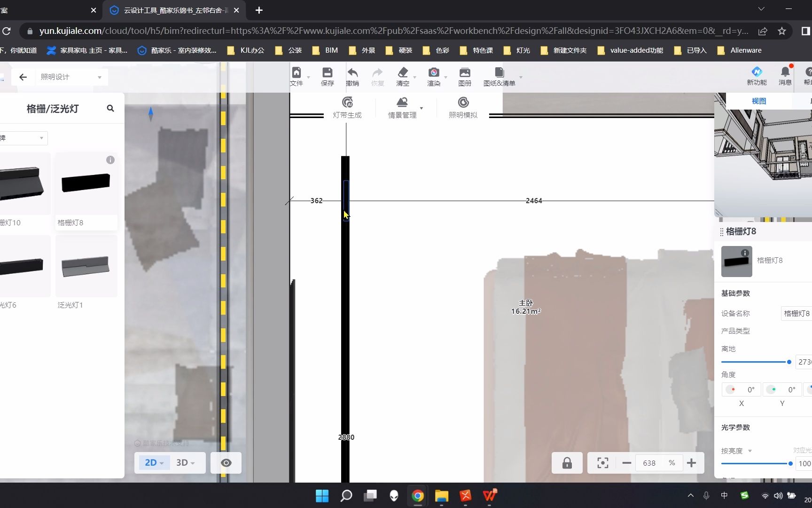
Task: Open the 灯光 bookmark folder
Action: tap(517, 50)
